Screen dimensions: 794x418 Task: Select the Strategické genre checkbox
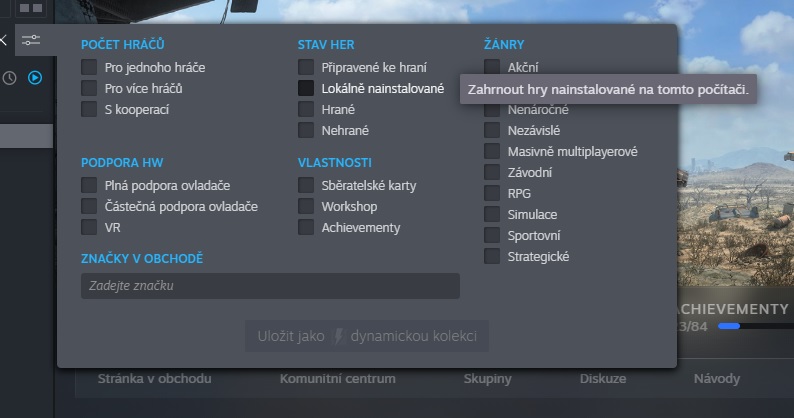pyautogui.click(x=492, y=257)
